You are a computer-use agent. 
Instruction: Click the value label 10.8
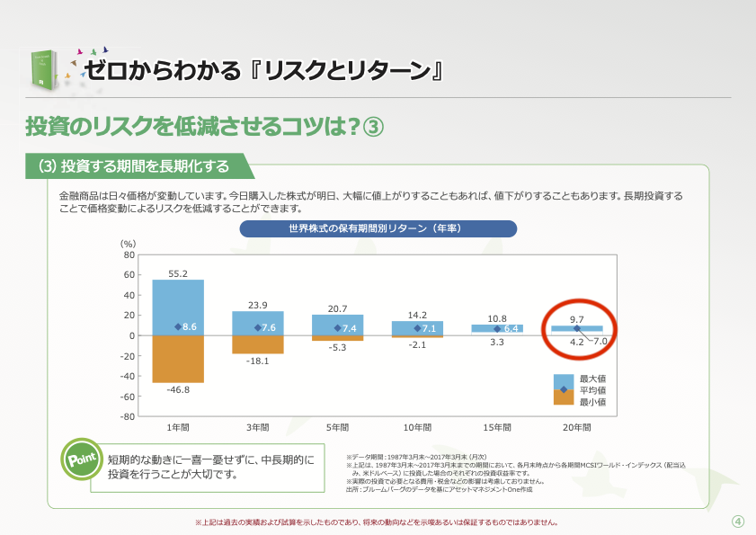tap(497, 318)
